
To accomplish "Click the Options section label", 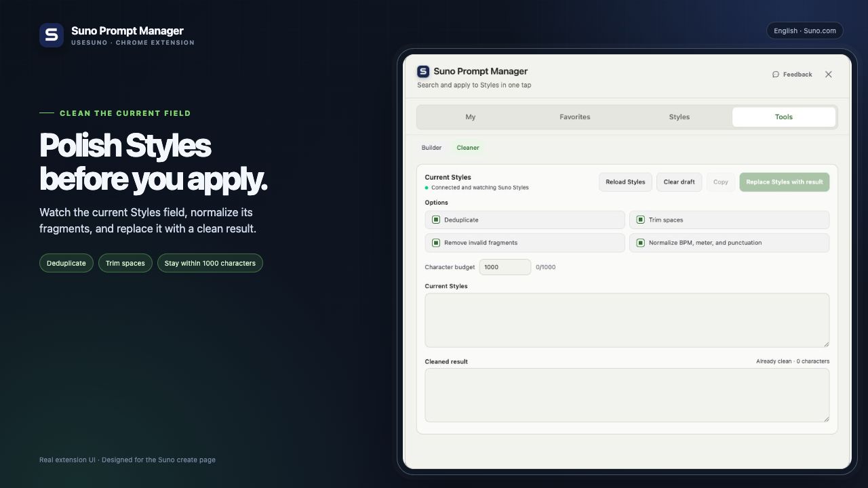I will pos(436,203).
